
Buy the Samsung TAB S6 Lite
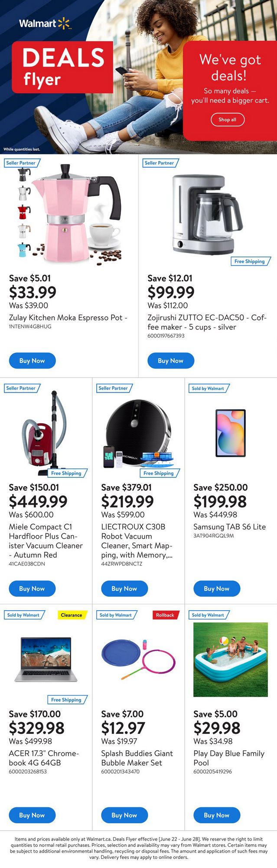(216, 589)
